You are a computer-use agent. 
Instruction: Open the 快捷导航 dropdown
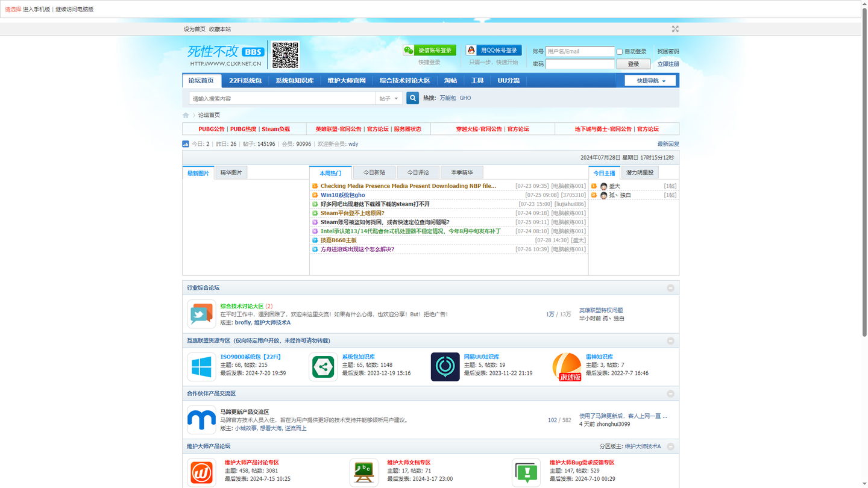(650, 81)
